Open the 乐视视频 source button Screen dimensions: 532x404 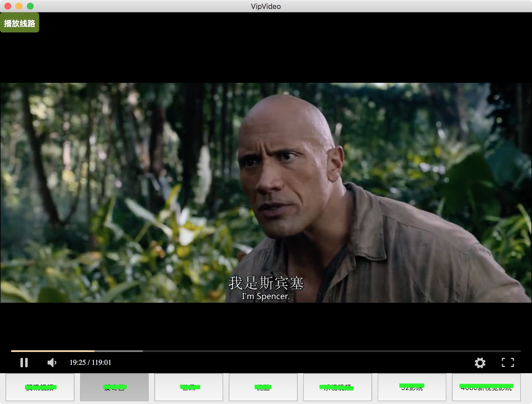[x=338, y=387]
